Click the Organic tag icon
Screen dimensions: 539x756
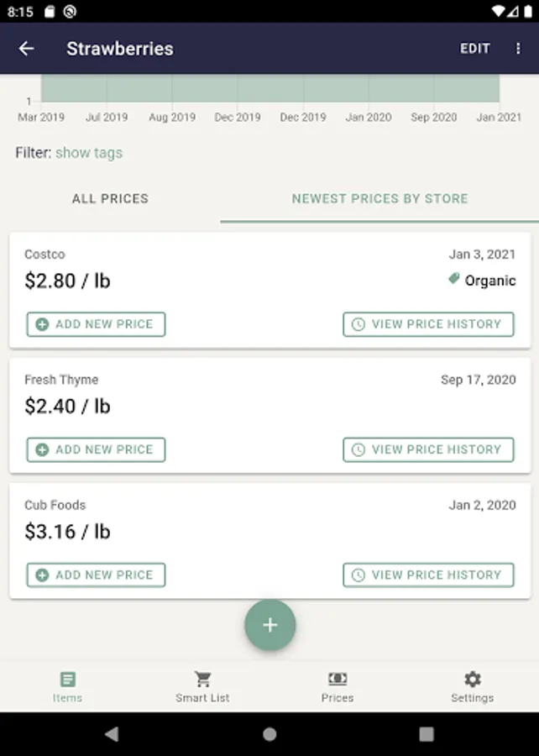[454, 279]
